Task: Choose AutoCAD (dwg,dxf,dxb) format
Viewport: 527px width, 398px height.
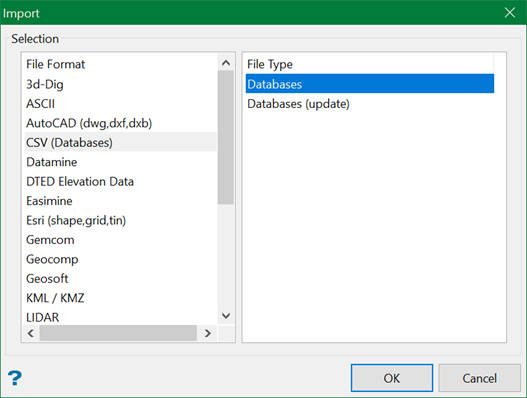Action: [x=121, y=123]
